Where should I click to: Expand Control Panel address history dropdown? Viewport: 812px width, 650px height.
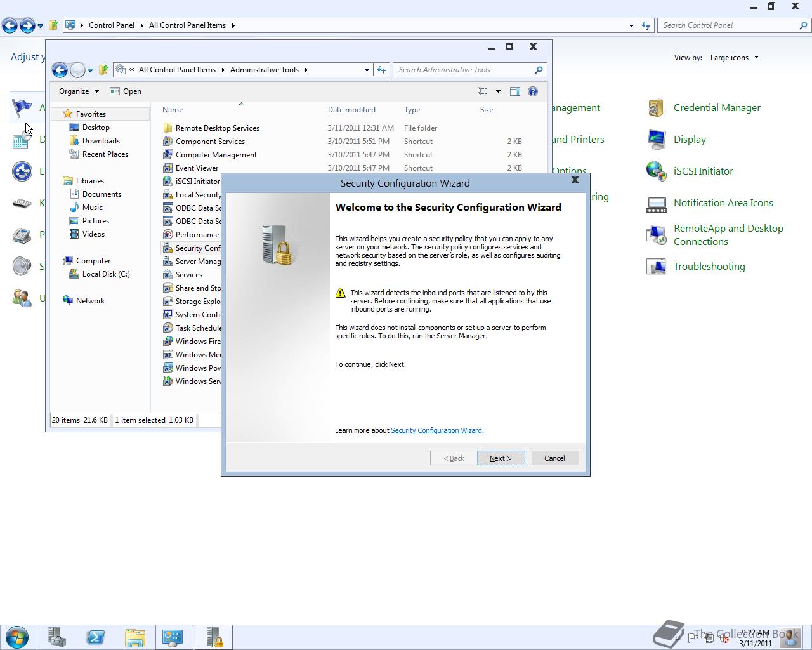click(x=631, y=25)
